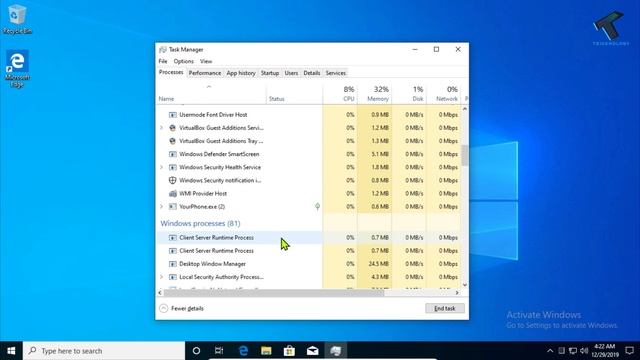The width and height of the screenshot is (640, 360).
Task: Sort by the CPU column header
Action: 340,94
